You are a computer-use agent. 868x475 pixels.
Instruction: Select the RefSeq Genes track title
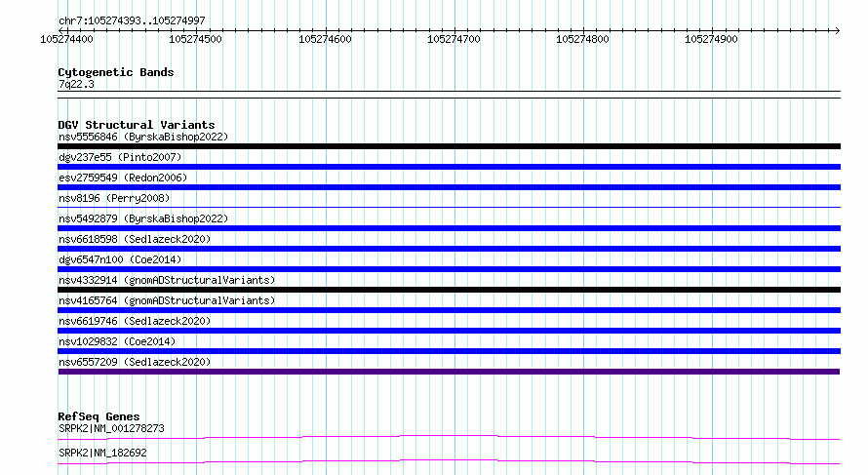(x=99, y=416)
